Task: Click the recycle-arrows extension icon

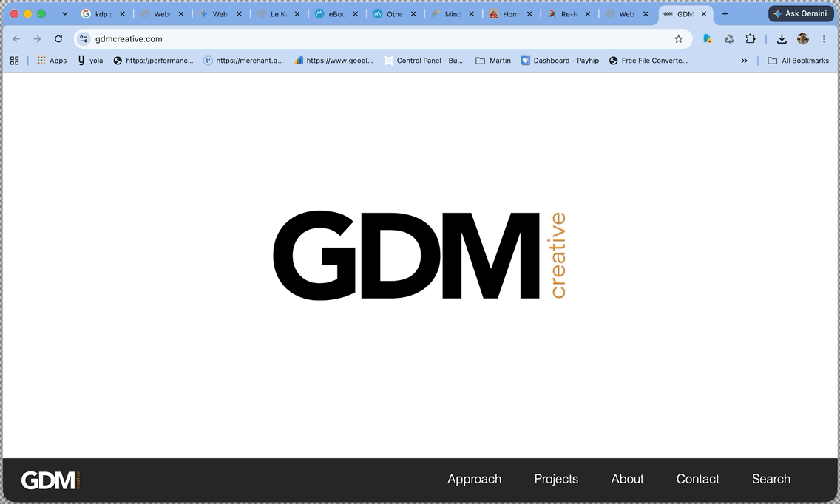Action: point(728,38)
